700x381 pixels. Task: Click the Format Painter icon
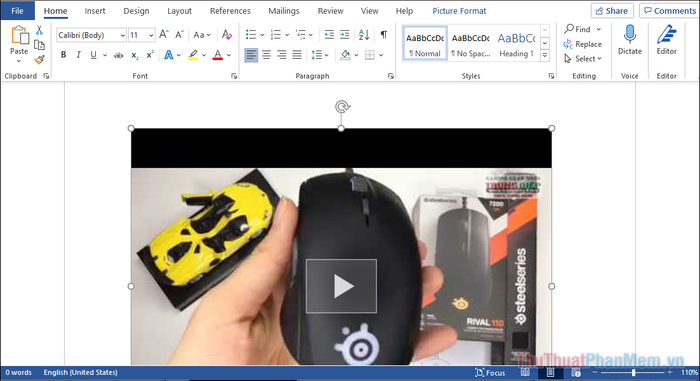click(x=39, y=59)
